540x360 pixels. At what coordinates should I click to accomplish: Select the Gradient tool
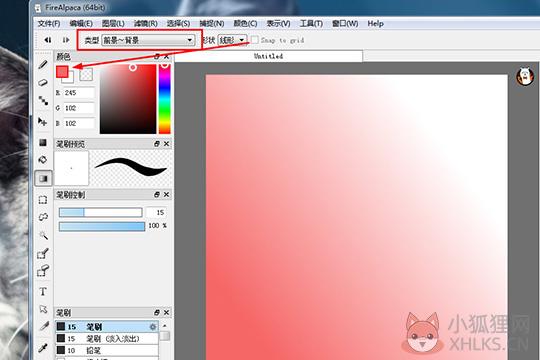[43, 178]
